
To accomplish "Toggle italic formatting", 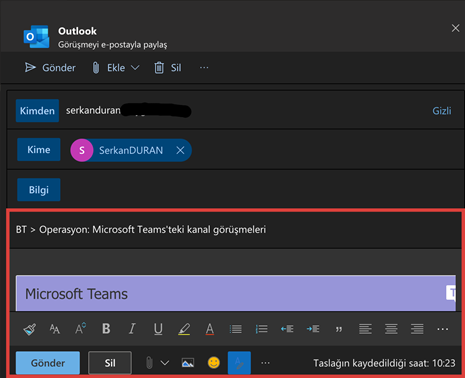I will [x=132, y=329].
